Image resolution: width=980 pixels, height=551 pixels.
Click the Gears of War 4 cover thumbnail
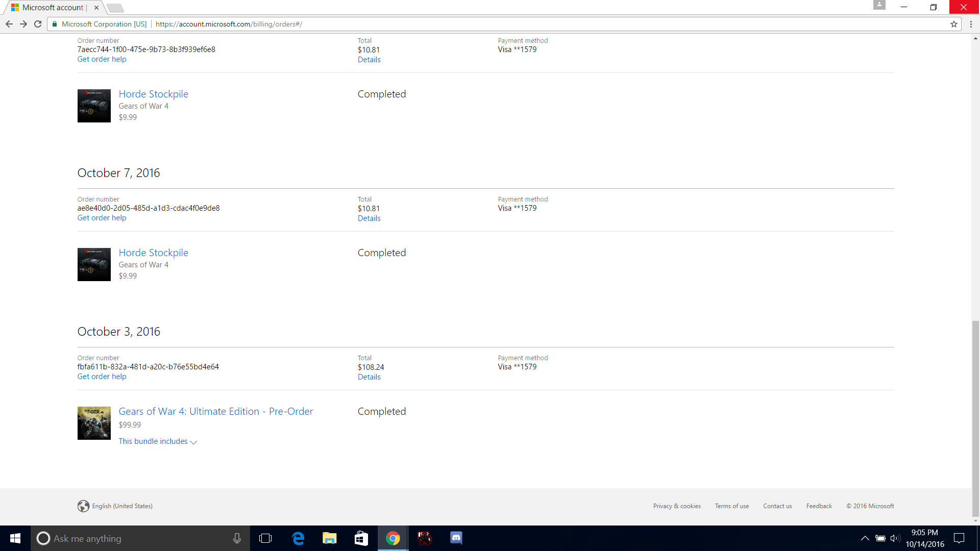(94, 423)
